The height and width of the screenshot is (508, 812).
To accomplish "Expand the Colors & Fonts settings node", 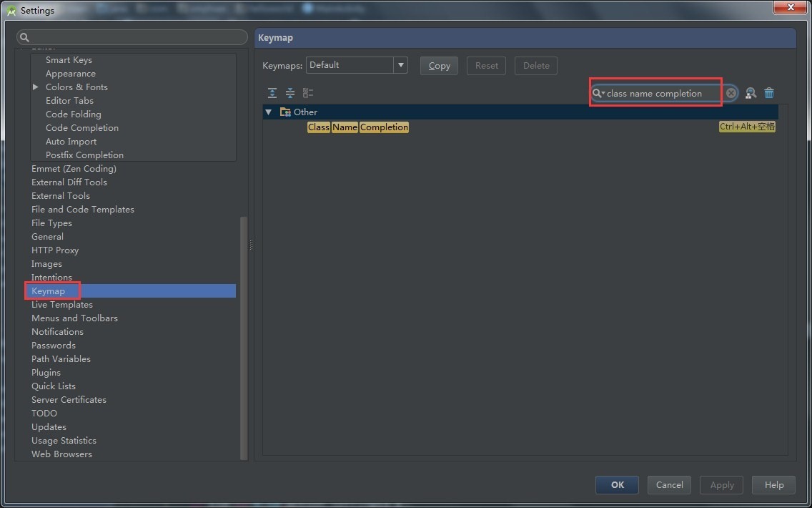I will pos(36,87).
